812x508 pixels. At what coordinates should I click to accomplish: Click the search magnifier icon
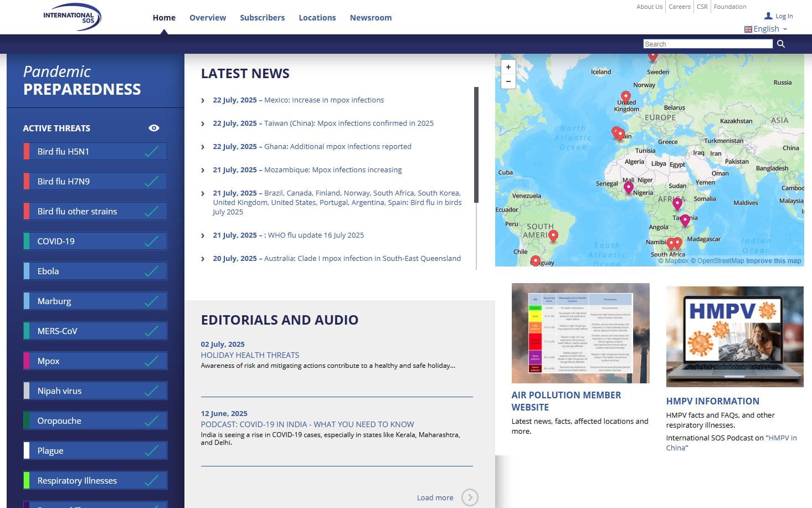tap(780, 44)
